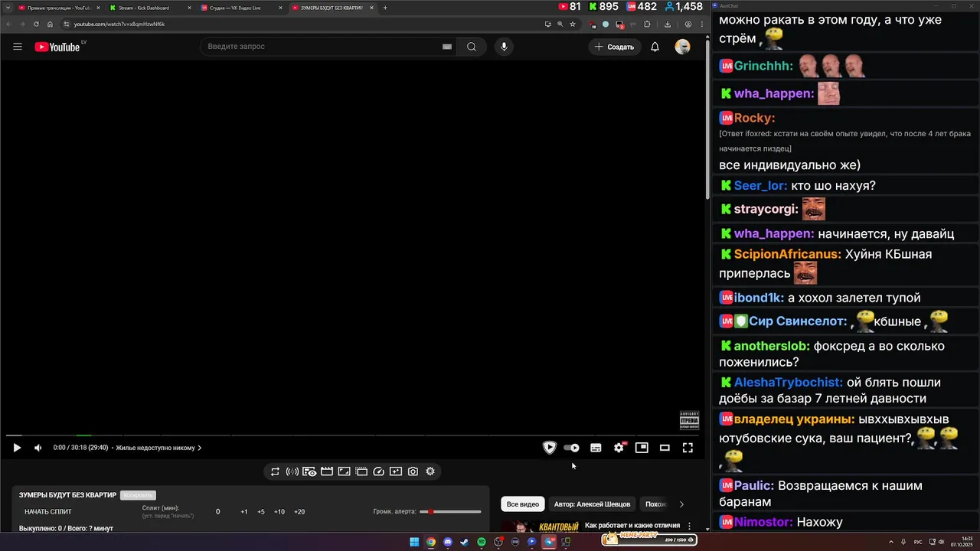
Task: Open a new browser tab
Action: click(385, 8)
